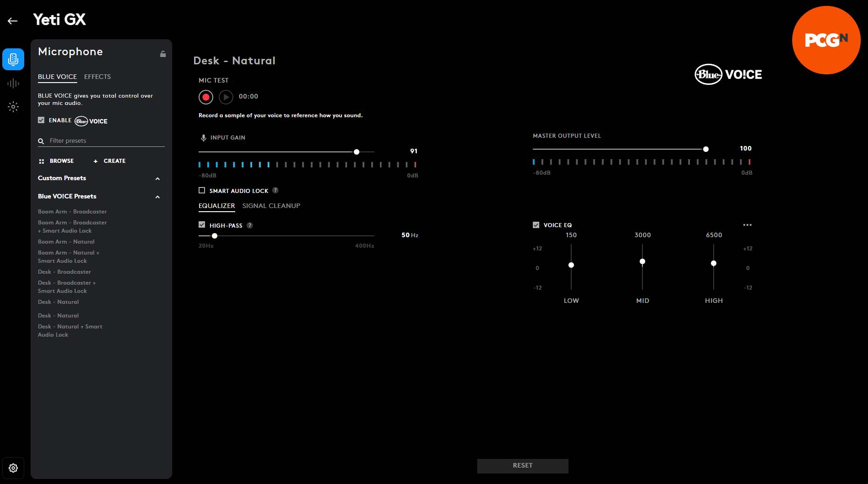868x484 pixels.
Task: Select the Desk - Broadcaster preset
Action: (64, 272)
